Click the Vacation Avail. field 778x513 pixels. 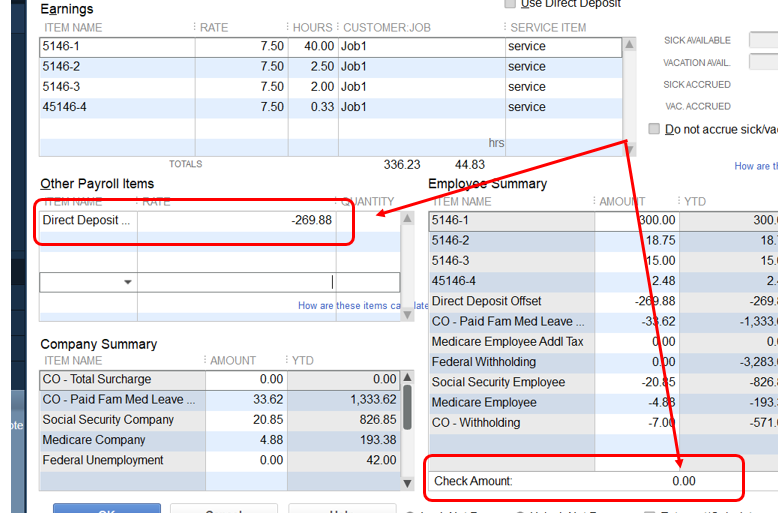[x=763, y=62]
